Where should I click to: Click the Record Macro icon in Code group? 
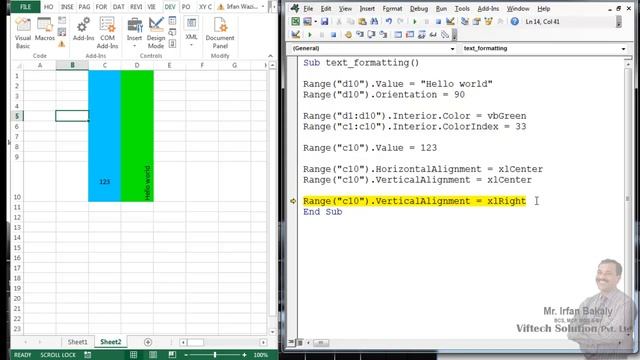coord(62,20)
